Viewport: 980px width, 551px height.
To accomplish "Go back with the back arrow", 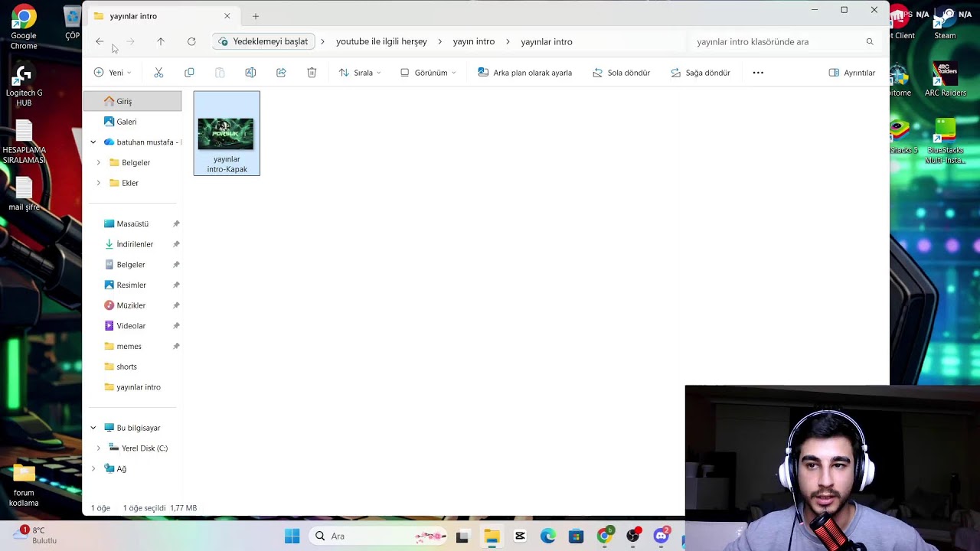I will pyautogui.click(x=100, y=41).
